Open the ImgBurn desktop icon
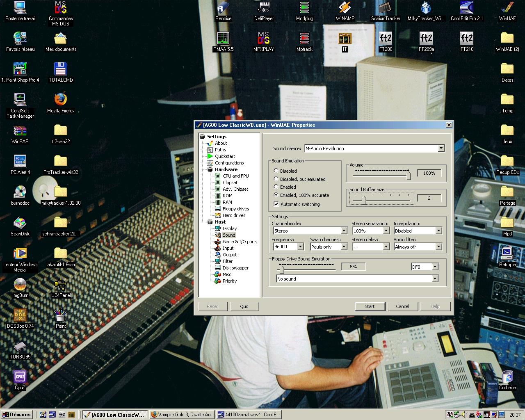The width and height of the screenshot is (525, 420). point(20,288)
